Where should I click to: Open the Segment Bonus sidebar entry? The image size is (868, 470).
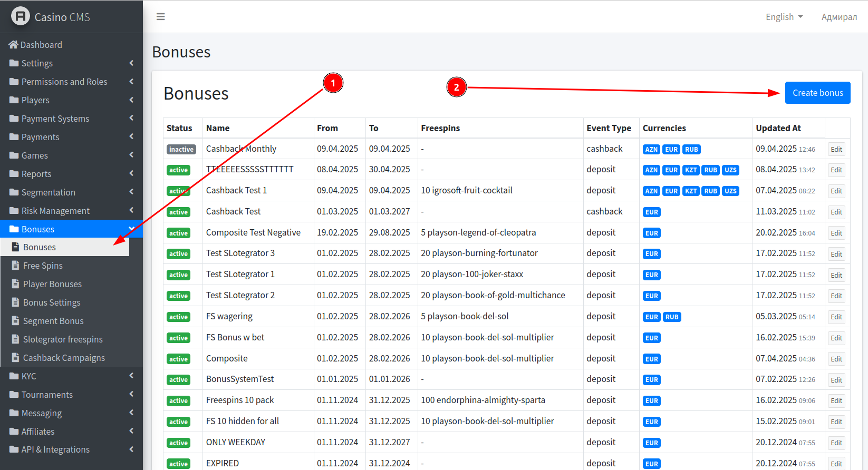point(53,321)
